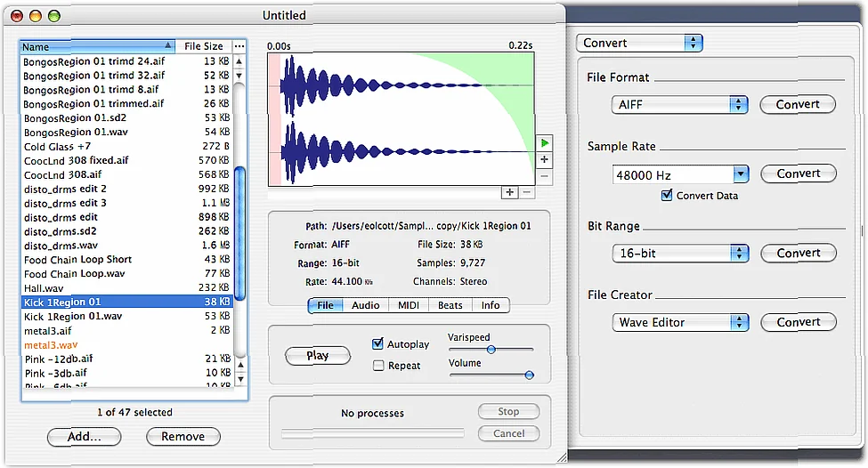Open the Bit Range 16-bit dropdown
Screen dimensions: 868x468
(680, 253)
